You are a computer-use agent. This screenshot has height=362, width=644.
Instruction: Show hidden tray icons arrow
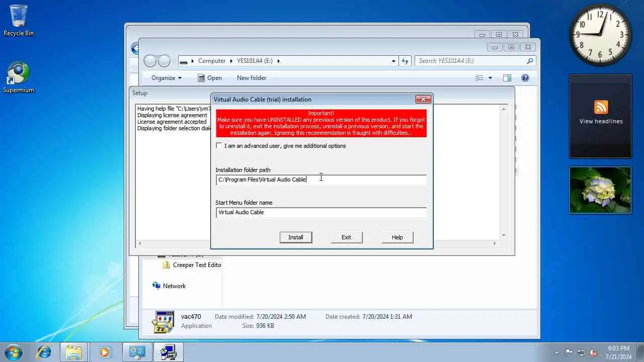pos(556,352)
